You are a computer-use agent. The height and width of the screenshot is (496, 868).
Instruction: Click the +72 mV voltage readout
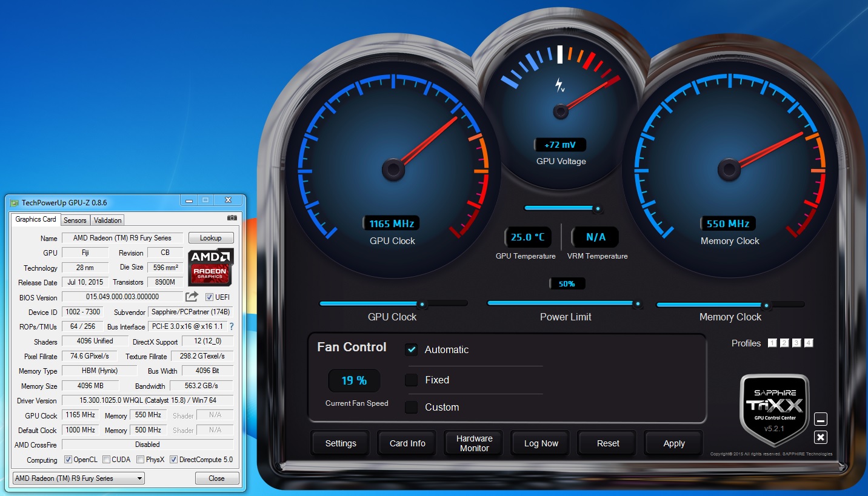pos(560,145)
